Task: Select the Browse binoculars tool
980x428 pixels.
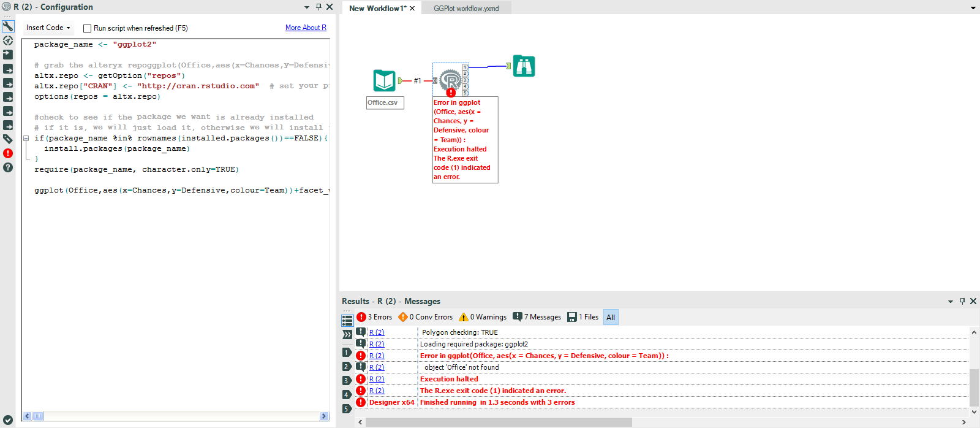Action: coord(524,66)
